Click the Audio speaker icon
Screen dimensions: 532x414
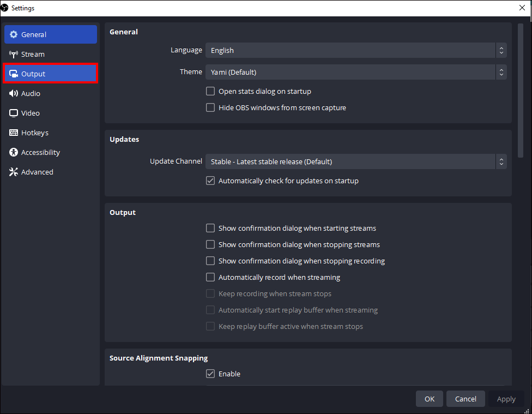(x=14, y=94)
